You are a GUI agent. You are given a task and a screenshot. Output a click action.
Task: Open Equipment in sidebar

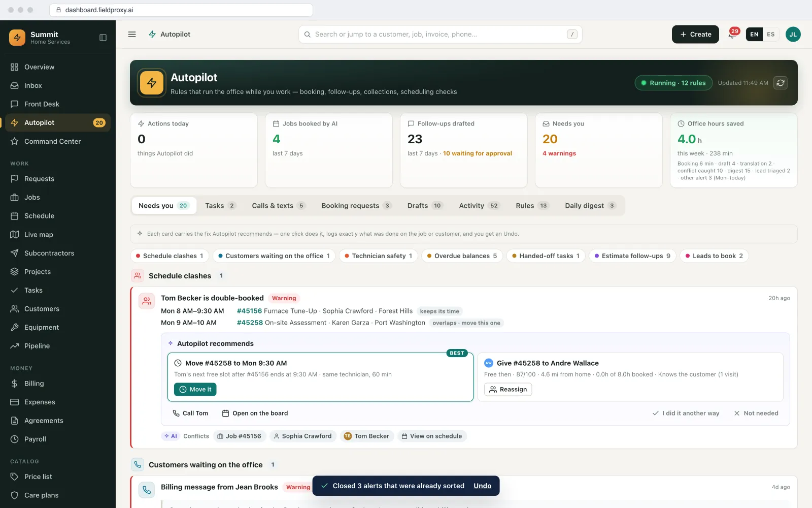[57, 328]
